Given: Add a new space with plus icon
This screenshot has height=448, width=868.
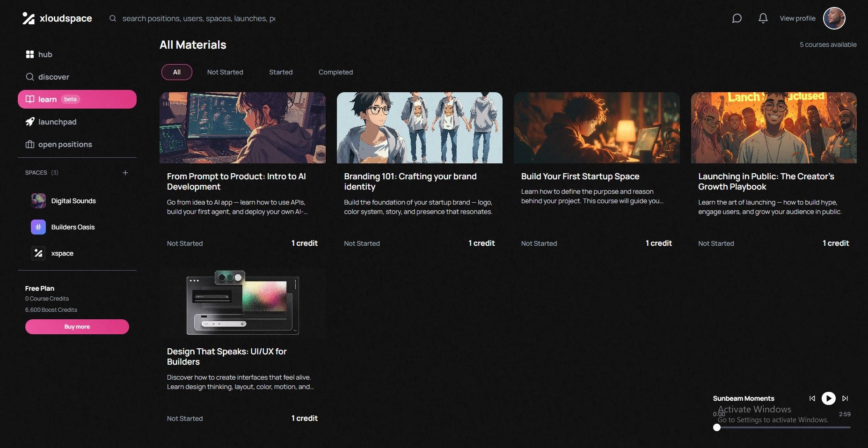Looking at the screenshot, I should pos(125,173).
